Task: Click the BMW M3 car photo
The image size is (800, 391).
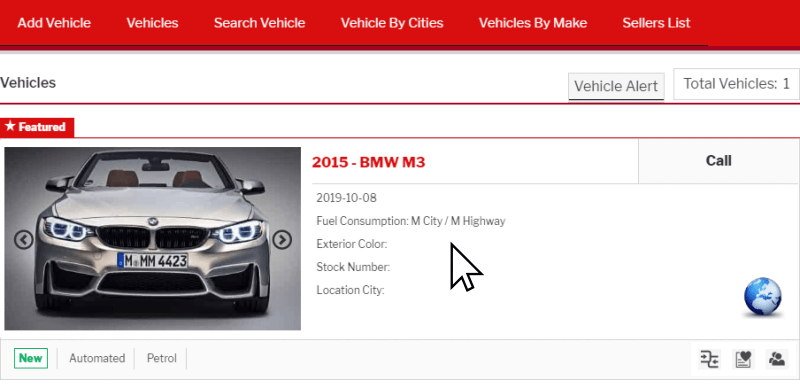Action: click(x=153, y=239)
